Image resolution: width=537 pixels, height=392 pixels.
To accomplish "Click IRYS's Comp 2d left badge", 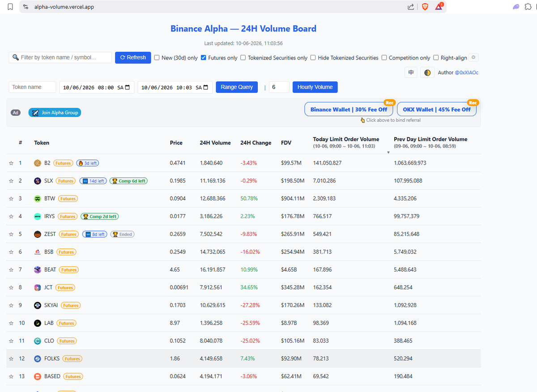I will (x=99, y=216).
